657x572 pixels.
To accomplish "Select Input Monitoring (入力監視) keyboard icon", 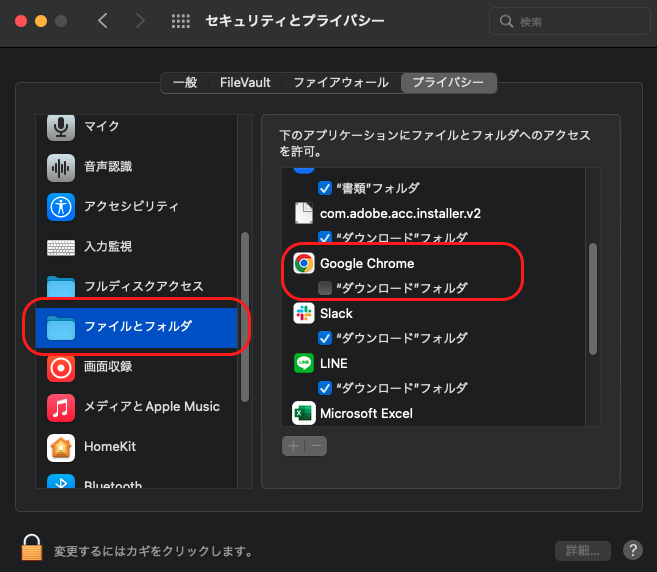I will tap(61, 247).
